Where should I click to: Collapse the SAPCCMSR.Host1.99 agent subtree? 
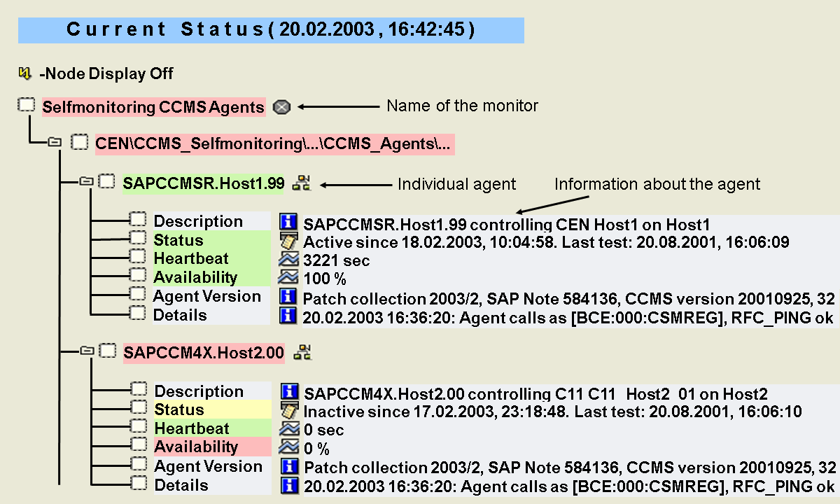point(86,182)
